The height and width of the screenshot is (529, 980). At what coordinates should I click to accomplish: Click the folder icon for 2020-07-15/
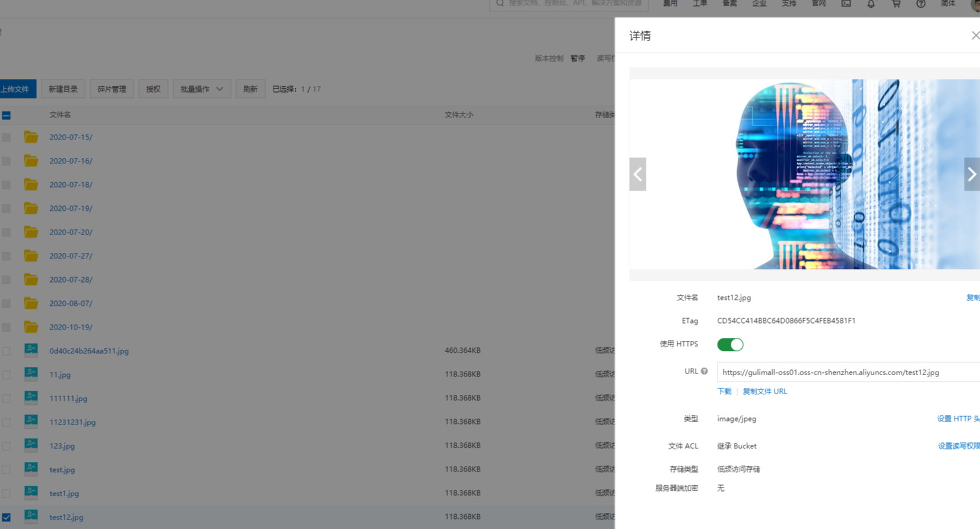click(31, 137)
